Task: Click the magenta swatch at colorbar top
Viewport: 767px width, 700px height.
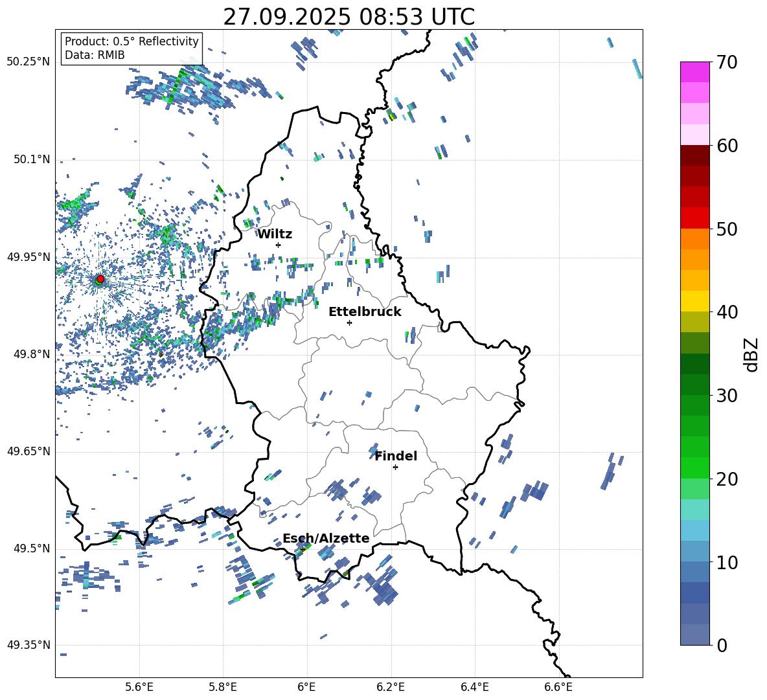Action: click(694, 73)
